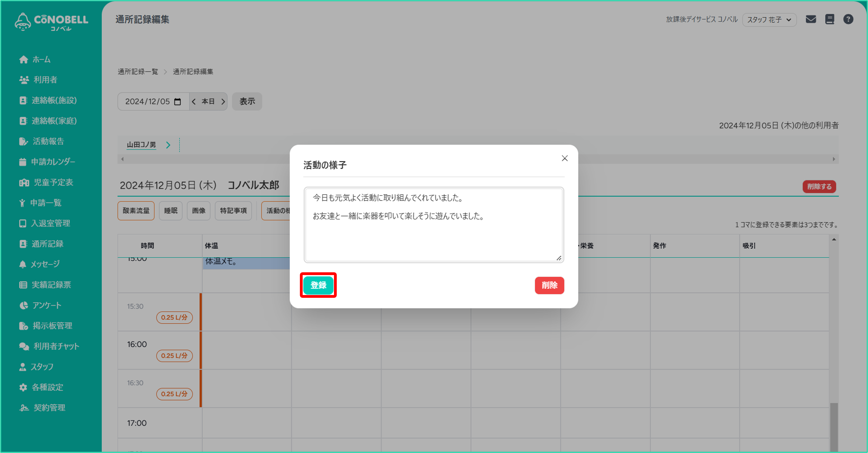This screenshot has width=868, height=453.
Task: Click the left arrow of the user list scrollbar
Action: click(122, 159)
